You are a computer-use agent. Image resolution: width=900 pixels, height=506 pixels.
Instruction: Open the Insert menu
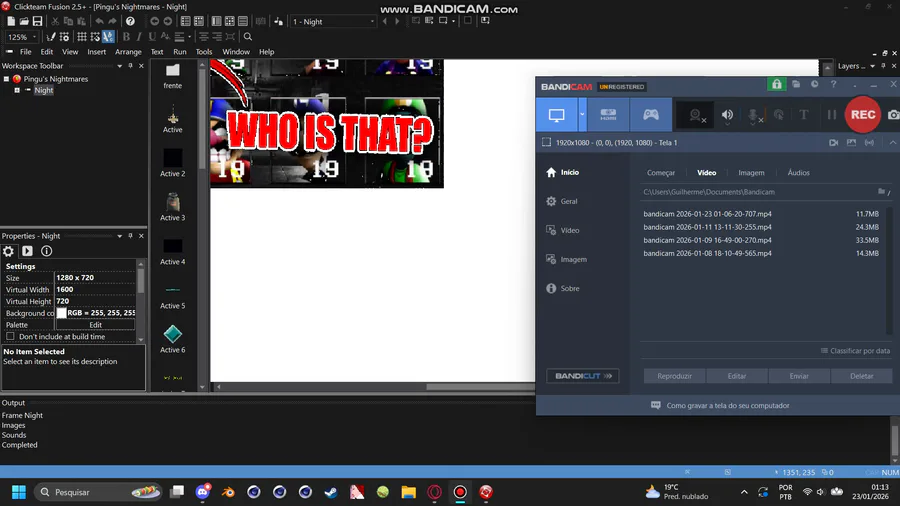click(x=96, y=52)
